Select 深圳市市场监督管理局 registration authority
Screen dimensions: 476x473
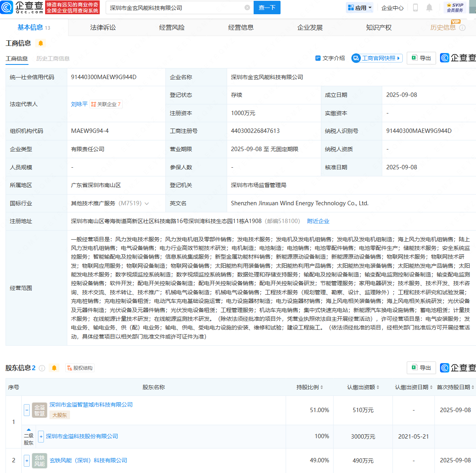tap(258, 185)
